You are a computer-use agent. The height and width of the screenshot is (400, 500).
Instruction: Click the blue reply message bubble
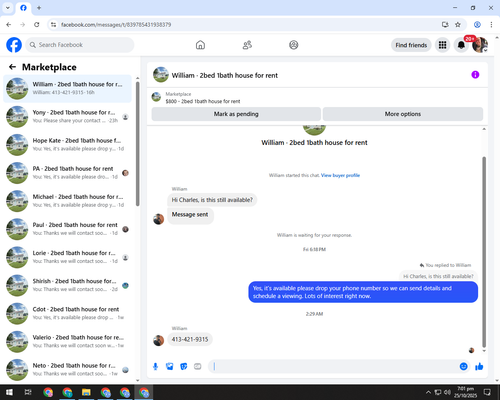click(363, 292)
